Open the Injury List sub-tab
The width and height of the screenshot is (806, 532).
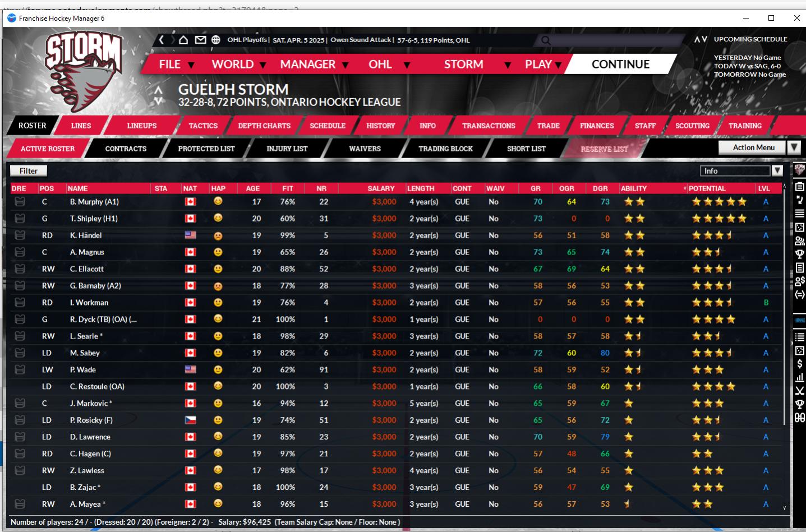point(287,149)
